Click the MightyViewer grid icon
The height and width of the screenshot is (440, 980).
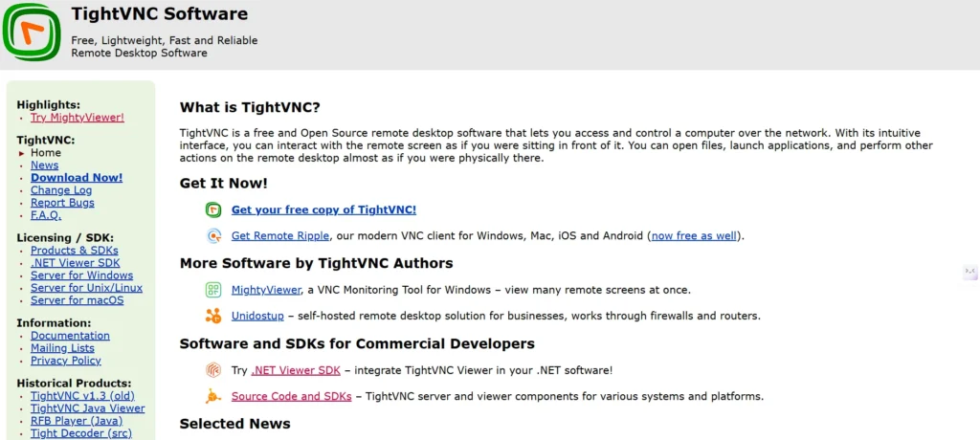[213, 290]
